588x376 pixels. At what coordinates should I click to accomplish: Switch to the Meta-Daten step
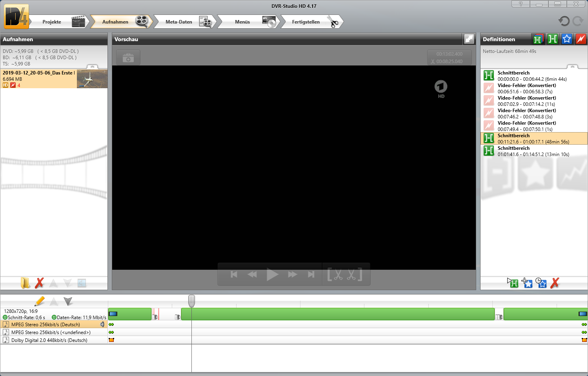pyautogui.click(x=184, y=22)
